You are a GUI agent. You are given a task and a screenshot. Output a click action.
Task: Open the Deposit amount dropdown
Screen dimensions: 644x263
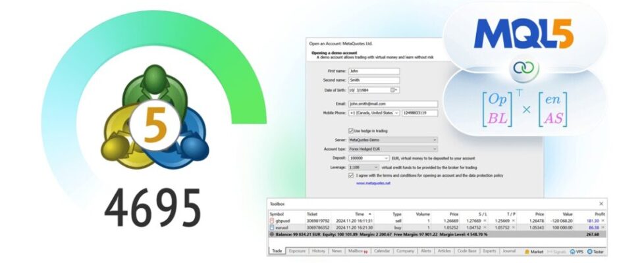(x=369, y=158)
